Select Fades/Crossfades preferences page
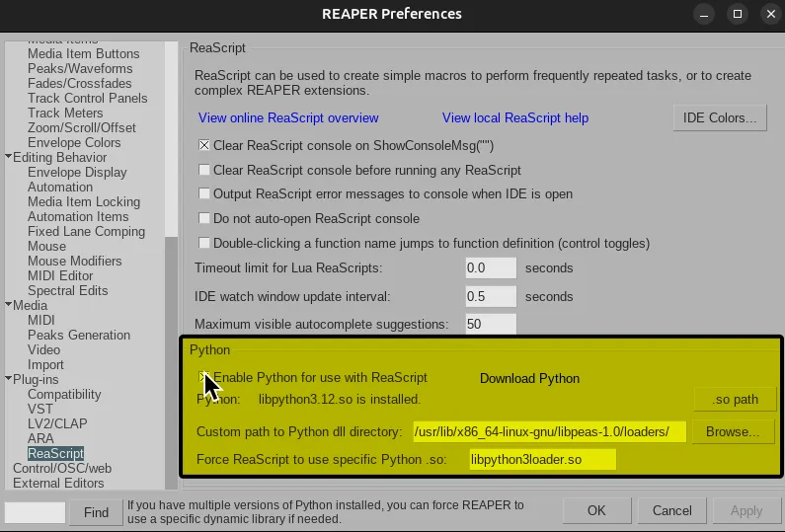 coord(80,83)
